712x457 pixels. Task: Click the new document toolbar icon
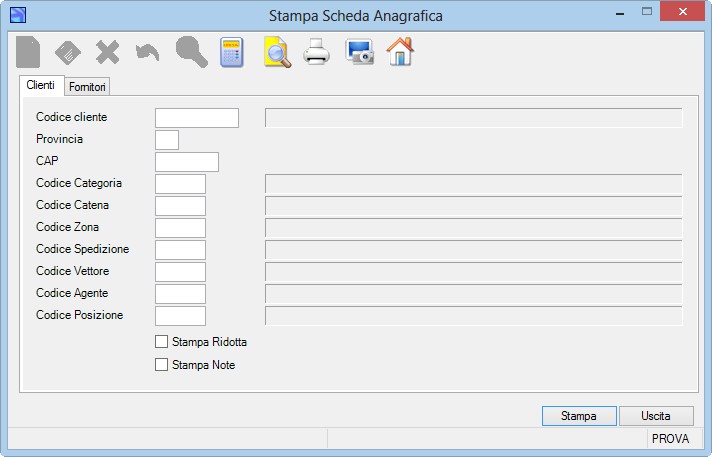[x=28, y=52]
